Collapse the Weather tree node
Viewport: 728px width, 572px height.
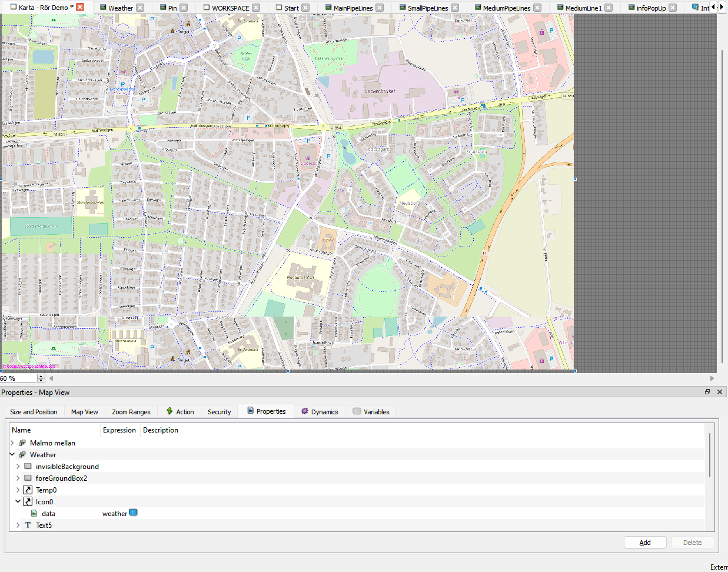click(x=12, y=455)
